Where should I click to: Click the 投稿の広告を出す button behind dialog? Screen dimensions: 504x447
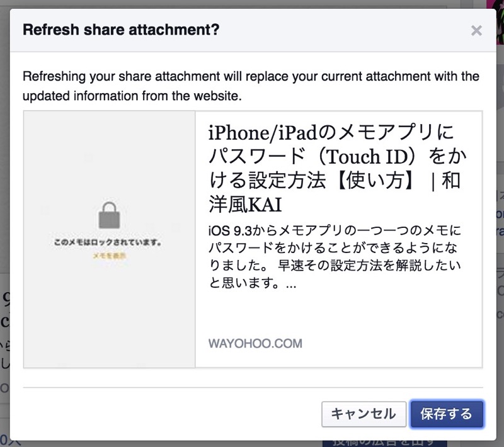point(384,443)
